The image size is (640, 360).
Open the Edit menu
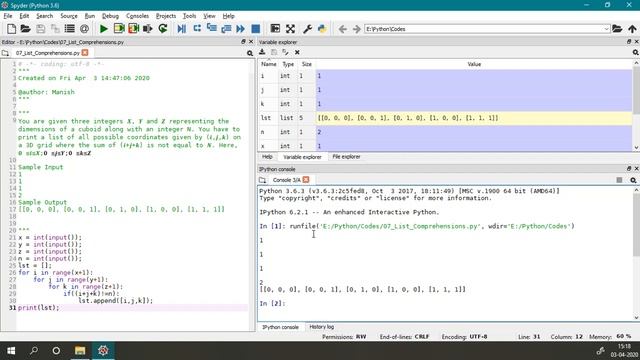tap(24, 16)
